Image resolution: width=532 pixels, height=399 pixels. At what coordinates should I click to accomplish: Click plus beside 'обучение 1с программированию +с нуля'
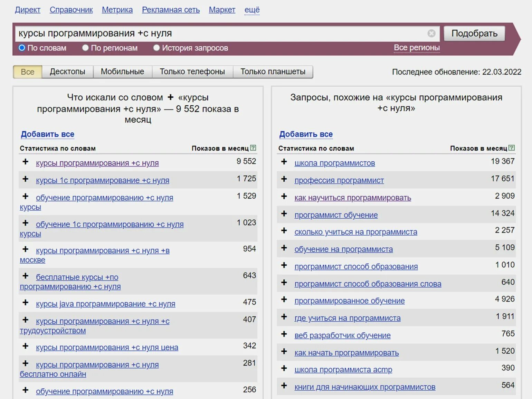pos(26,223)
